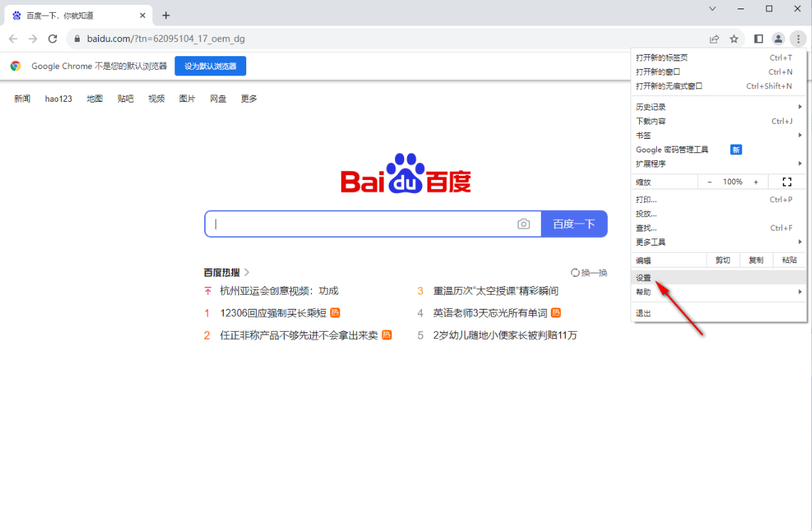The image size is (812, 531).
Task: Bookmark this page with the star icon
Action: 734,39
